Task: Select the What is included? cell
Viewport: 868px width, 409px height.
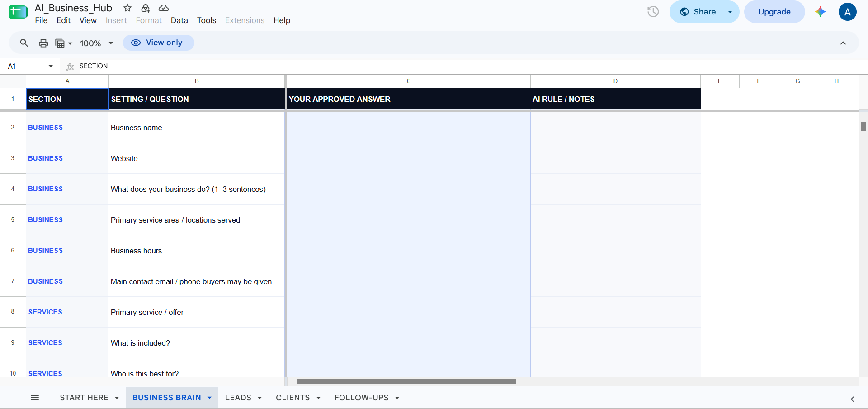Action: pos(197,343)
